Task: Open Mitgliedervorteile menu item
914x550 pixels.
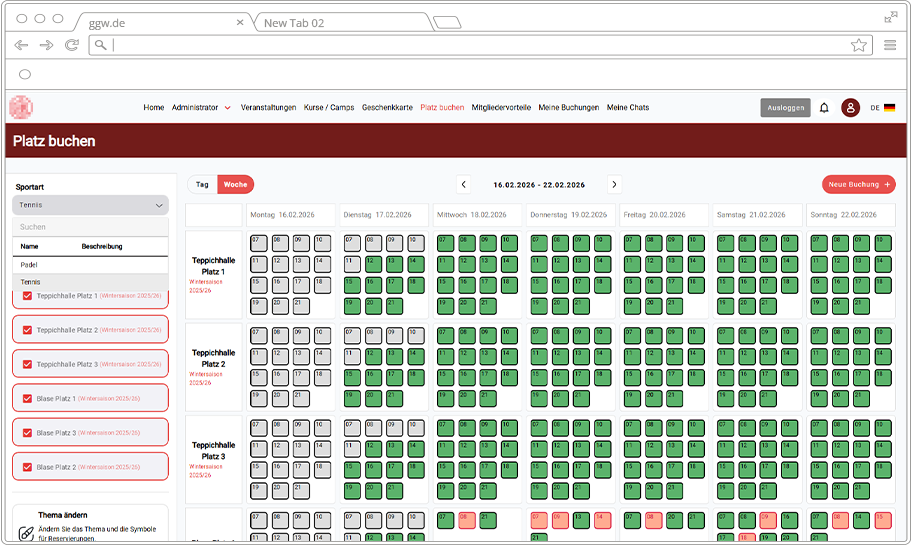Action: tap(501, 108)
